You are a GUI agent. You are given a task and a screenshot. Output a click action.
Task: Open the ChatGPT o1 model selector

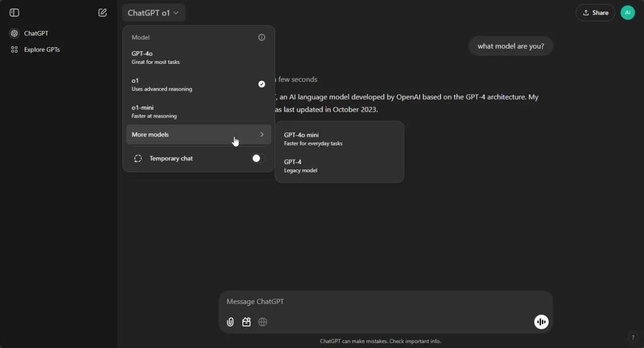tap(153, 13)
